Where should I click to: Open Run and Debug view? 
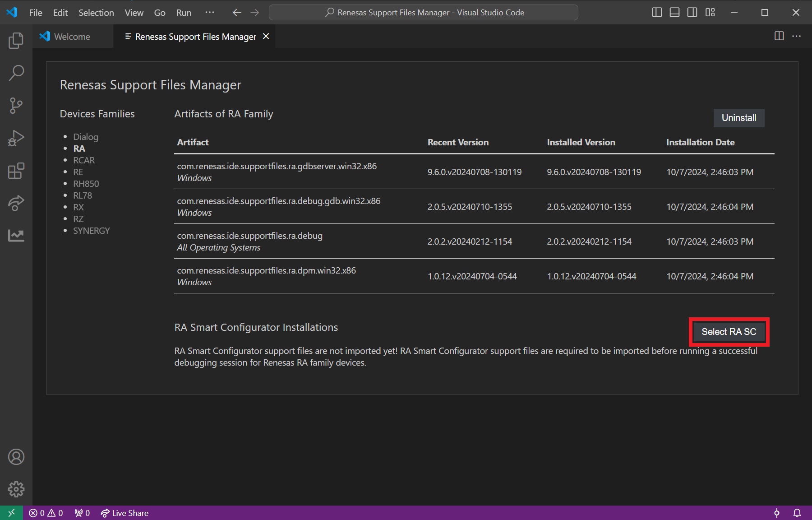[x=16, y=138]
